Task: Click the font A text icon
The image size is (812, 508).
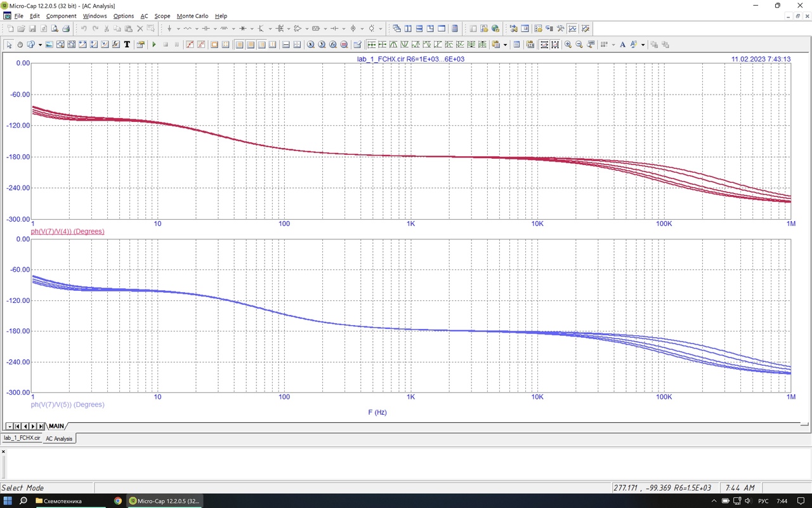Action: point(622,44)
